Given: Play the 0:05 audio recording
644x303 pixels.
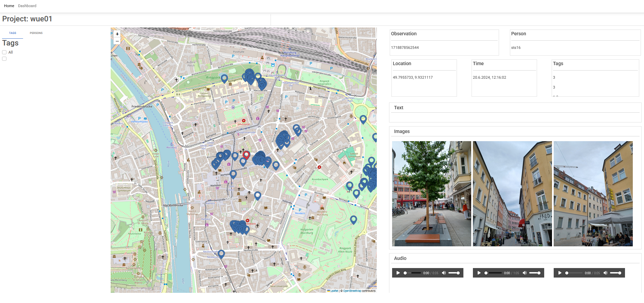Looking at the screenshot, I should tap(559, 273).
